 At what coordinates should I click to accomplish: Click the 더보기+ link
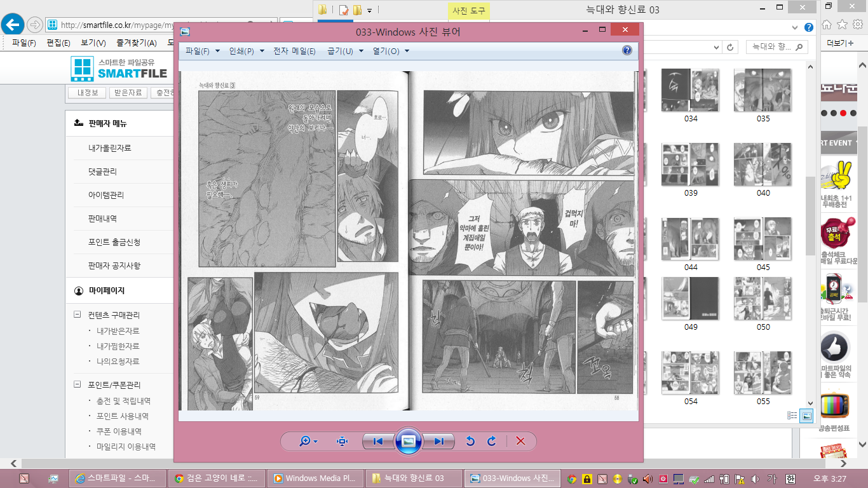click(x=839, y=43)
